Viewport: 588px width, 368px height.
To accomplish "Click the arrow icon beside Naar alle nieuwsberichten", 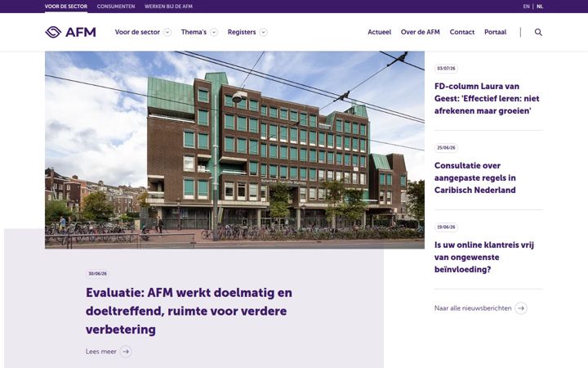I will pyautogui.click(x=521, y=308).
